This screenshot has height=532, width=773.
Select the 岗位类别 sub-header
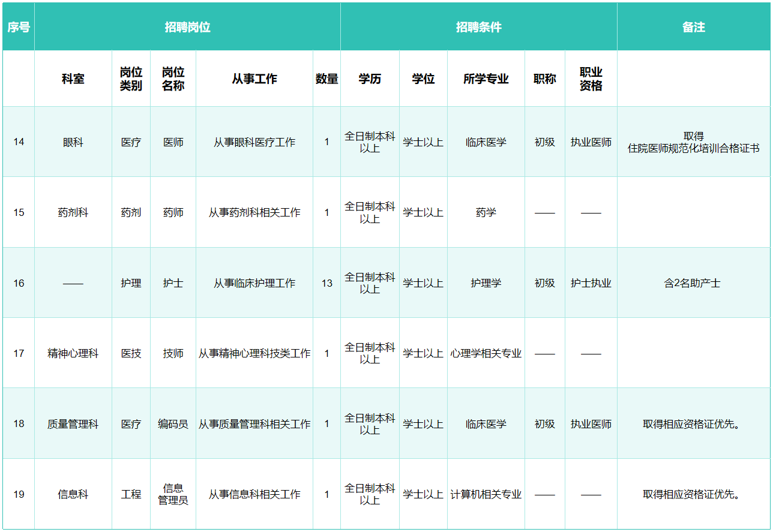pos(131,79)
